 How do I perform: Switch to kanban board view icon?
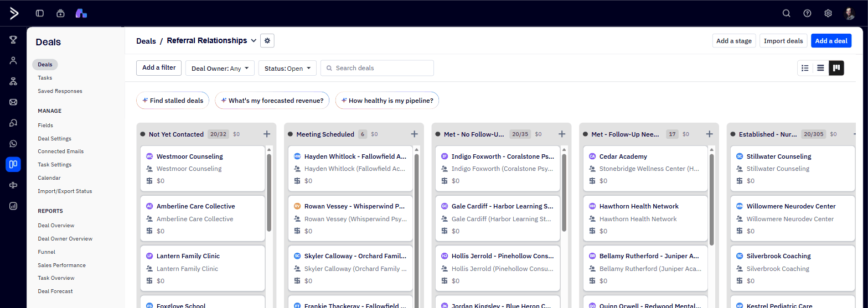(836, 68)
